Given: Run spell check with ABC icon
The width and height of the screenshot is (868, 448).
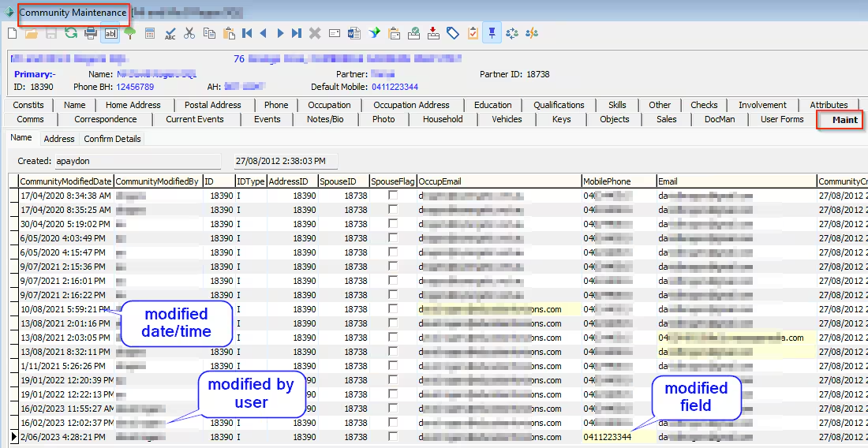Looking at the screenshot, I should (170, 33).
